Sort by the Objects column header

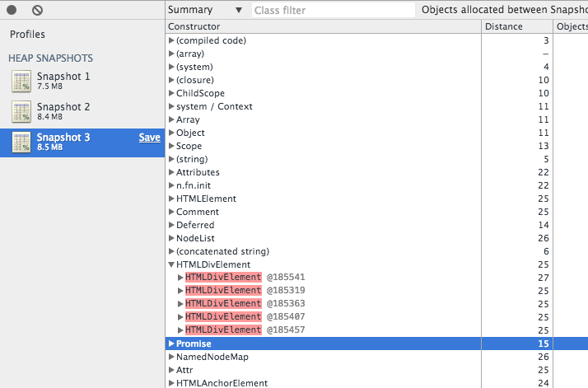point(571,26)
